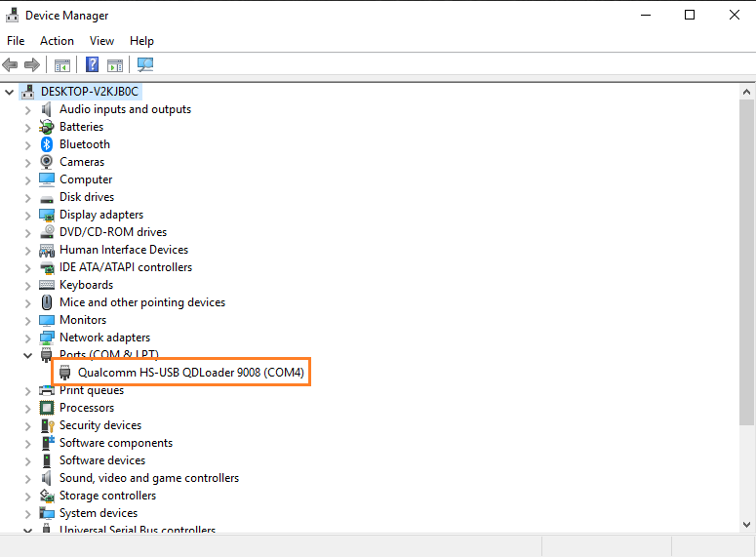The width and height of the screenshot is (756, 557).
Task: Expand Audio inputs and outputs
Action: click(x=28, y=109)
